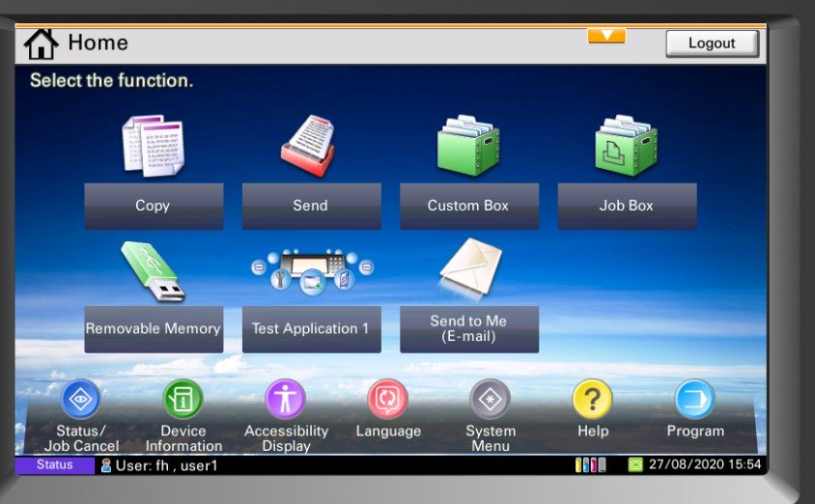Click the Send to Me envelope icon
The height and width of the screenshot is (504, 815).
[470, 270]
